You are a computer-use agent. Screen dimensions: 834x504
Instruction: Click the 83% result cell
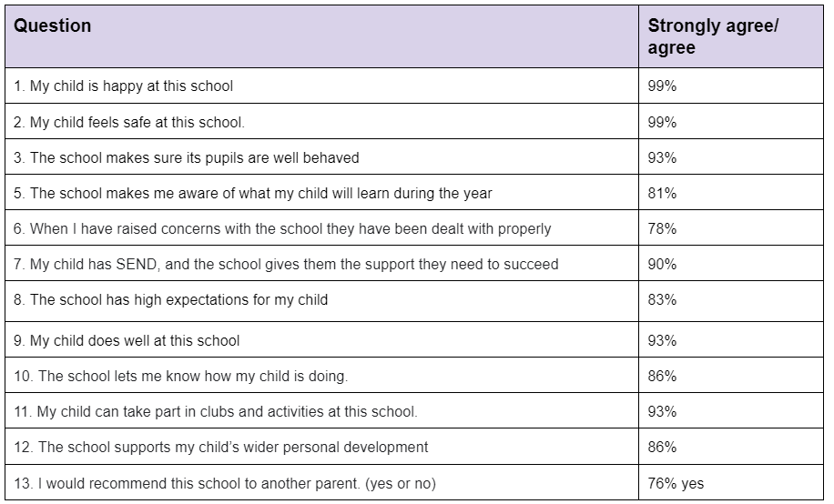[731, 301]
